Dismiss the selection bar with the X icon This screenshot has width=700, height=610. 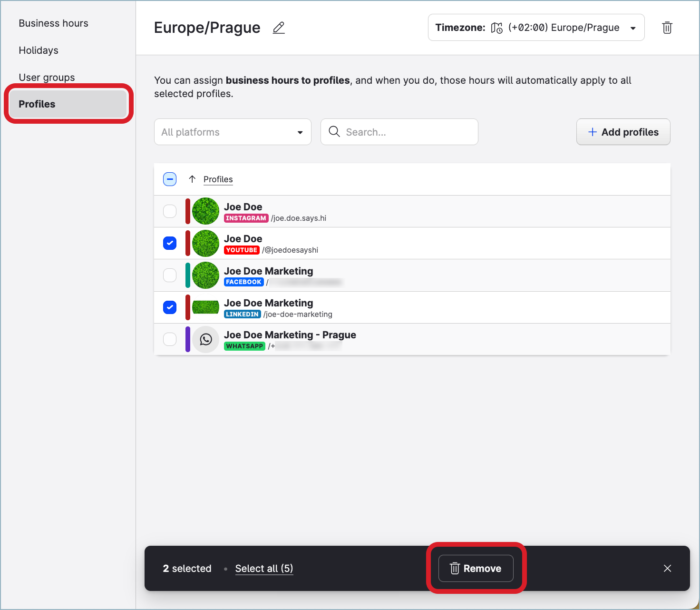point(667,568)
